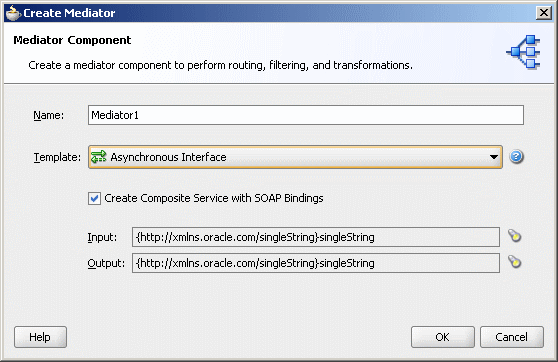
Task: Click the Create Composite Service with SOAP Bindings label
Action: [214, 198]
